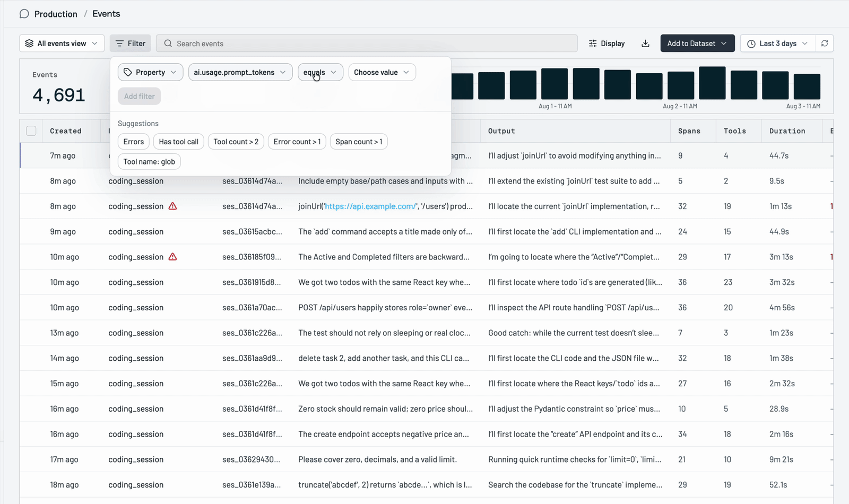Select all rows with the header checkbox

click(x=31, y=131)
